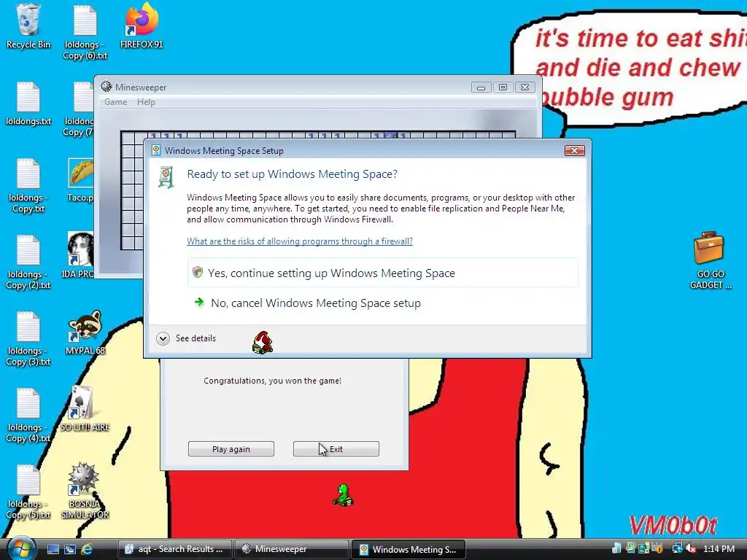Click Show Desktop quick launch icon
This screenshot has height=560, width=747.
point(53,549)
